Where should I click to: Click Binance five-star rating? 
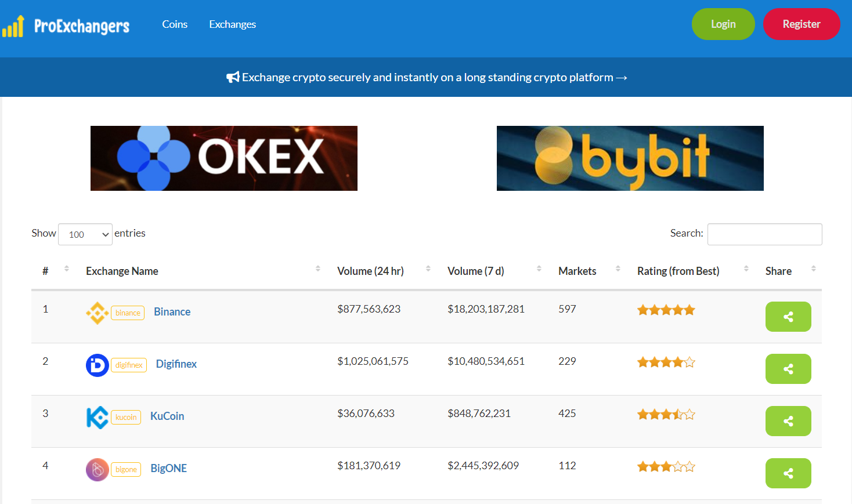coord(666,310)
